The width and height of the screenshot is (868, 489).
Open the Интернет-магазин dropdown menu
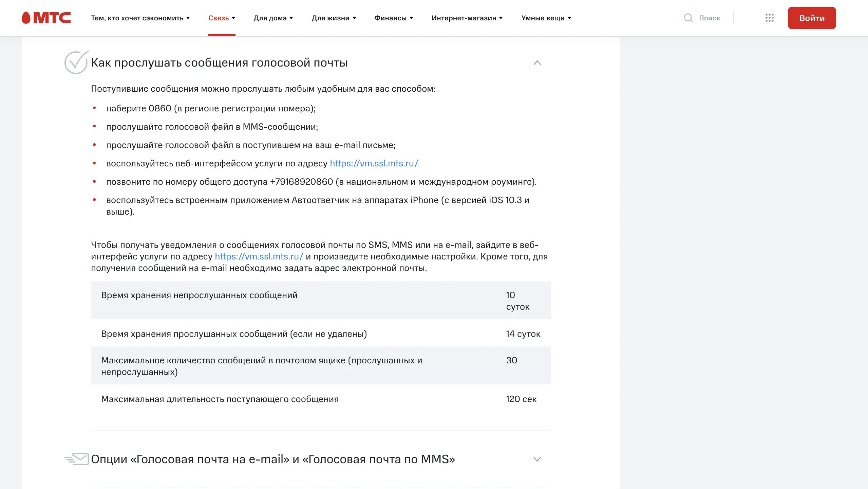[467, 18]
